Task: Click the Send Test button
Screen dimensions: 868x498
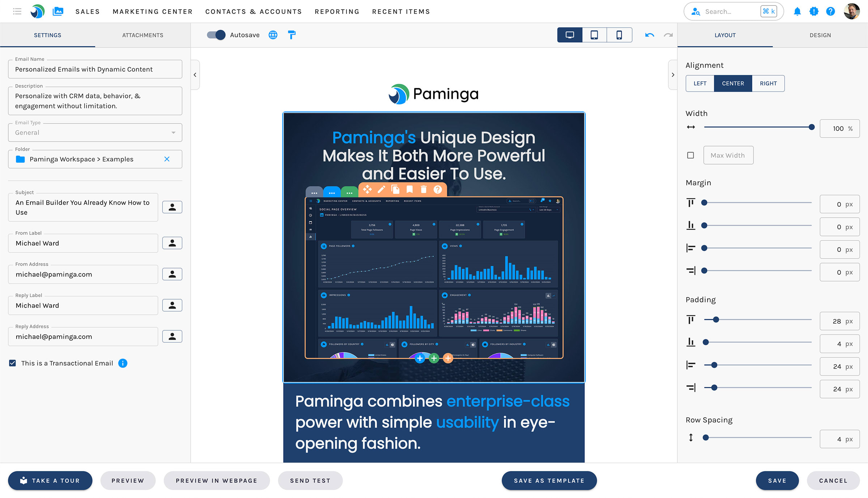Action: coord(310,481)
